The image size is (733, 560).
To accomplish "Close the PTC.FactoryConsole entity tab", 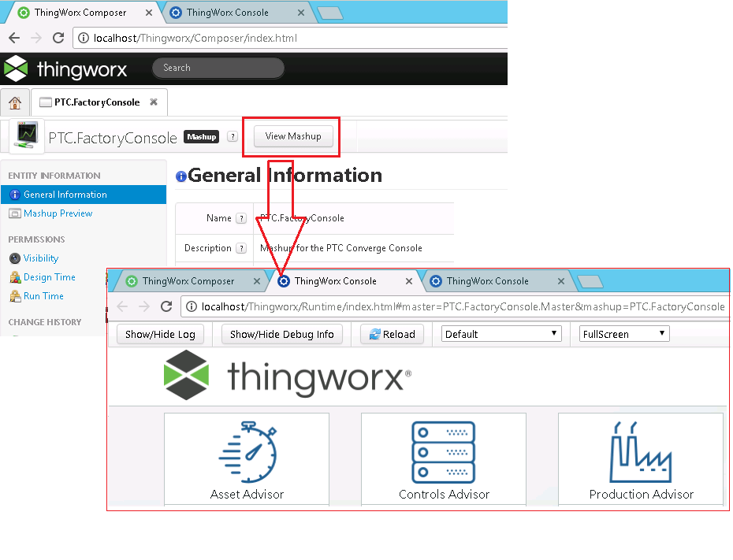I will [154, 102].
